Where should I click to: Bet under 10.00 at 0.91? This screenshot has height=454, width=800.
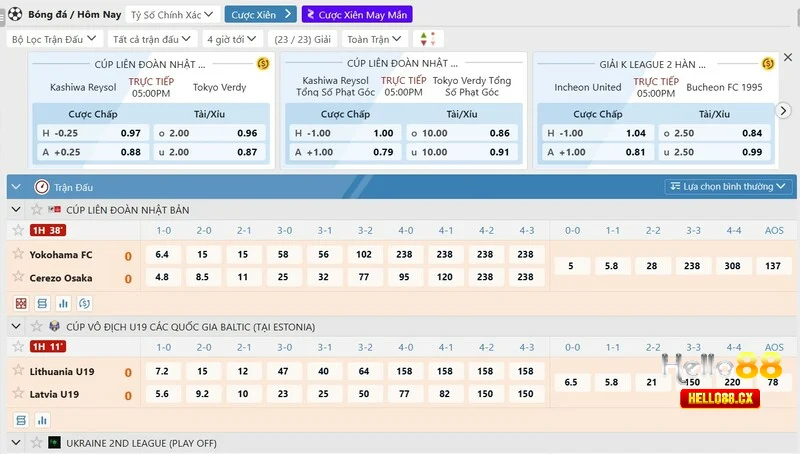coord(462,152)
